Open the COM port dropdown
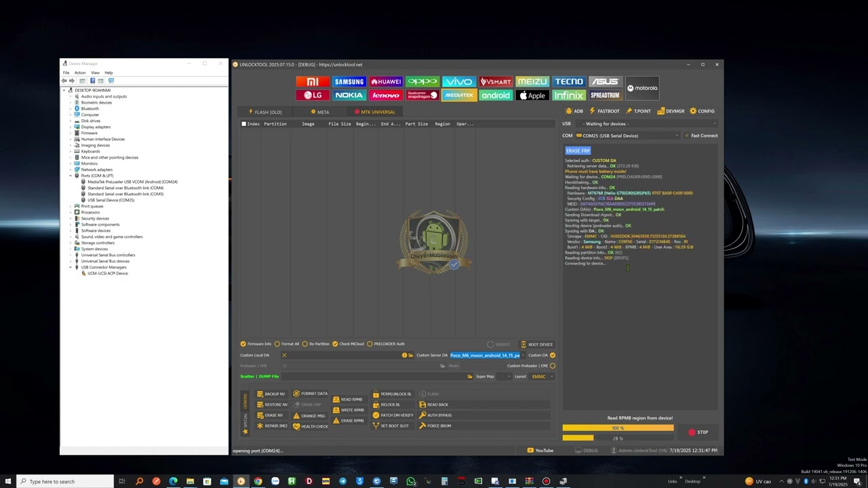This screenshot has height=488, width=868. [x=627, y=136]
